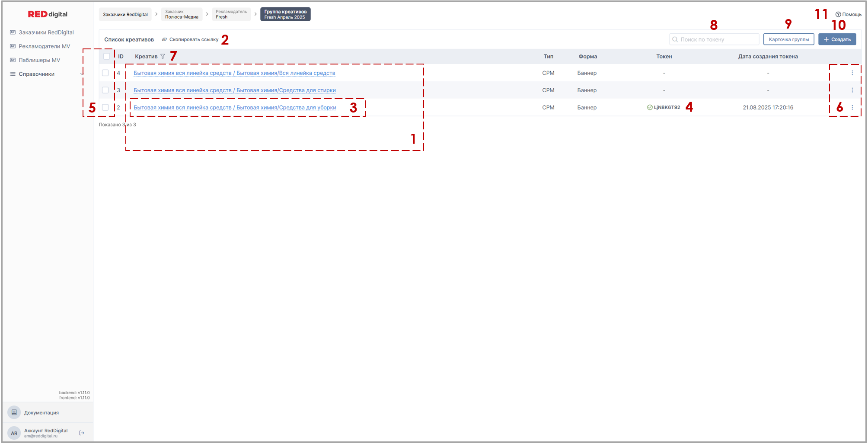The height and width of the screenshot is (444, 868).
Task: Check the checkbox for creative ID 2
Action: [105, 108]
